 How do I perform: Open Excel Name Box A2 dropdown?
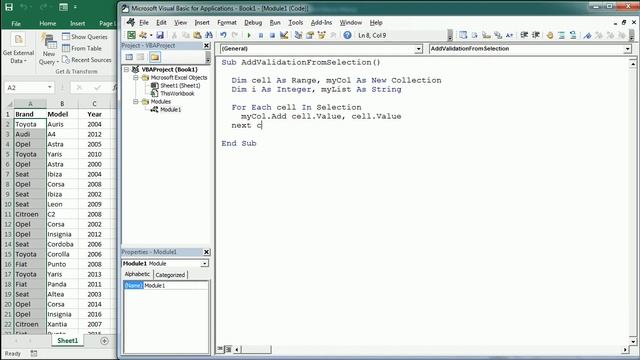[49, 87]
